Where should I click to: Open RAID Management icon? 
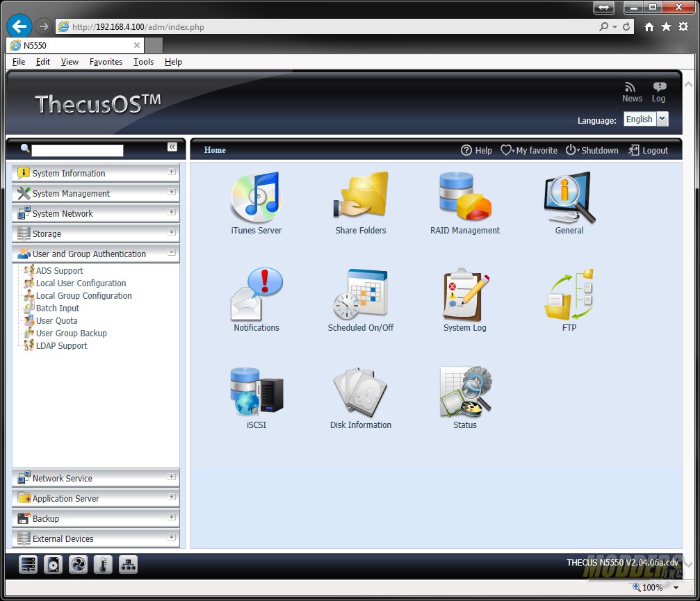tap(465, 197)
